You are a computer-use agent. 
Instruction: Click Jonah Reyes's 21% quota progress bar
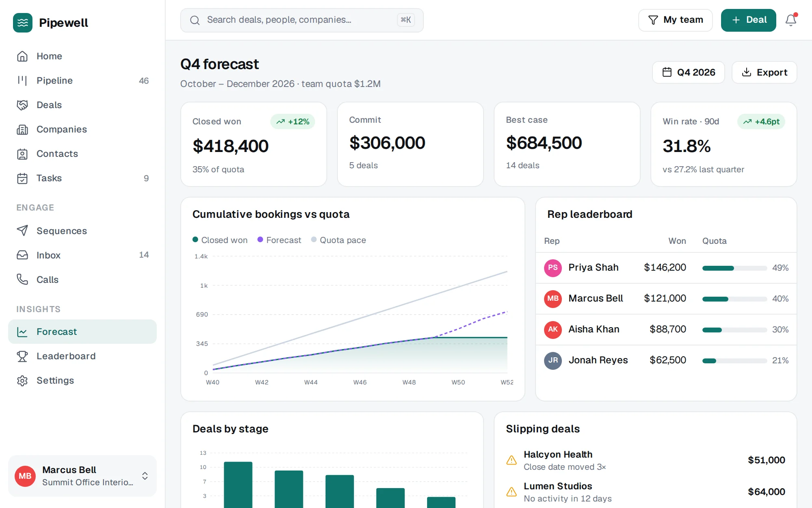click(x=734, y=361)
